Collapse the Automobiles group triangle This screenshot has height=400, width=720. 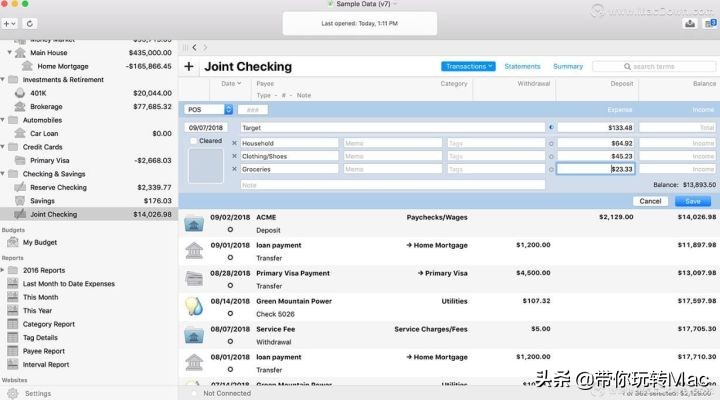click(3, 120)
